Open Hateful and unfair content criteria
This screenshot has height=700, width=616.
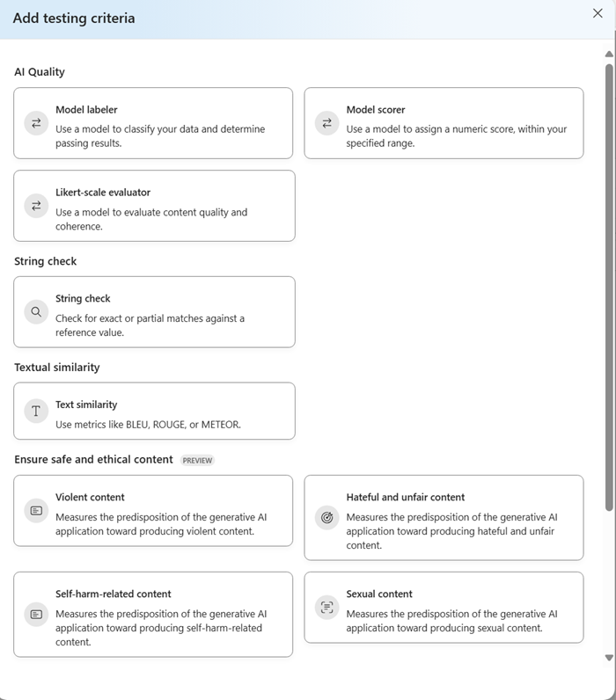coord(444,517)
